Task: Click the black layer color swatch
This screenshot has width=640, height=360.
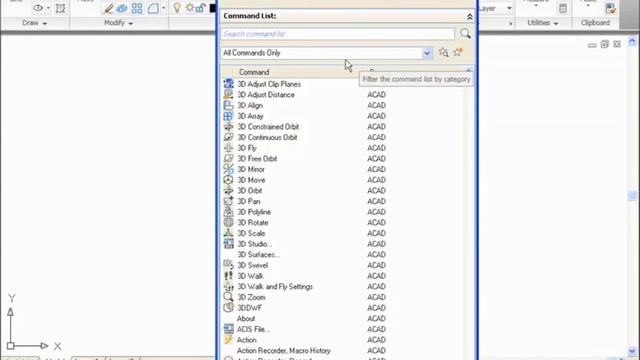Action: [x=212, y=8]
